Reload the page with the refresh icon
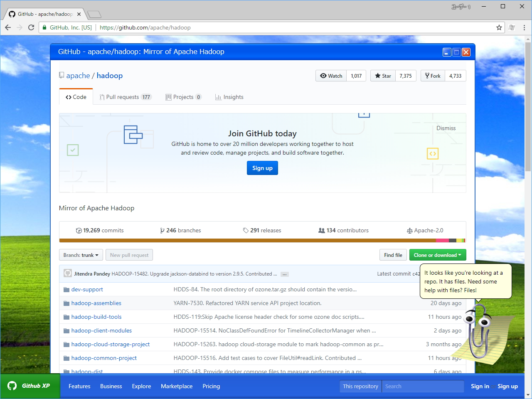 [x=31, y=27]
